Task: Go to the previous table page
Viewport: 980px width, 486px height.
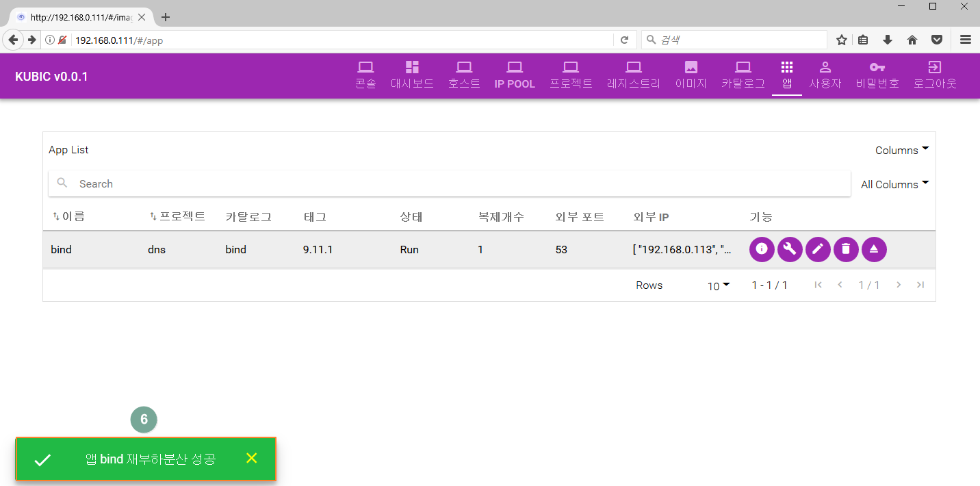Action: click(840, 285)
